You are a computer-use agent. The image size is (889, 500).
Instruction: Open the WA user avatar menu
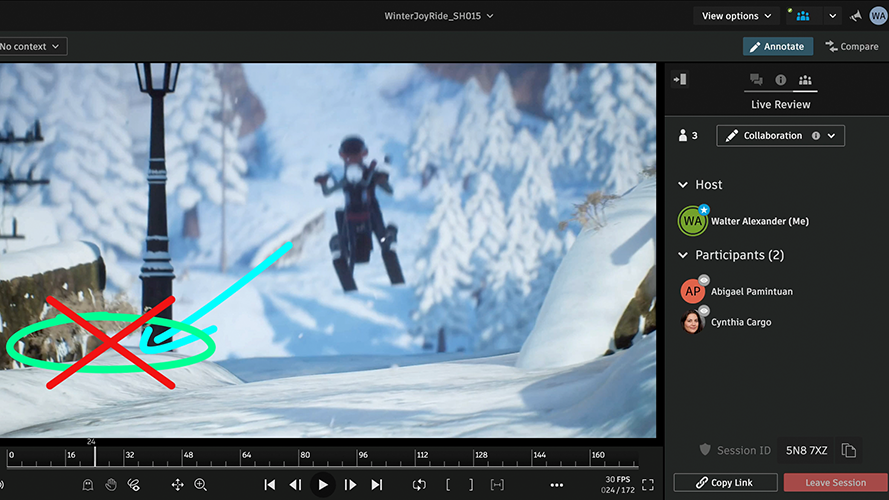click(878, 16)
